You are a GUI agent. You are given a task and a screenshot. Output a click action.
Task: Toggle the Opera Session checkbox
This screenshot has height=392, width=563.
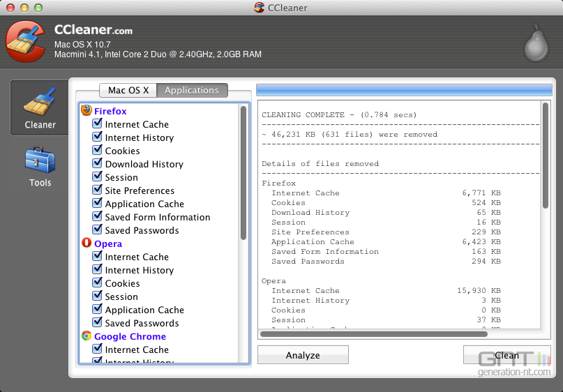97,296
